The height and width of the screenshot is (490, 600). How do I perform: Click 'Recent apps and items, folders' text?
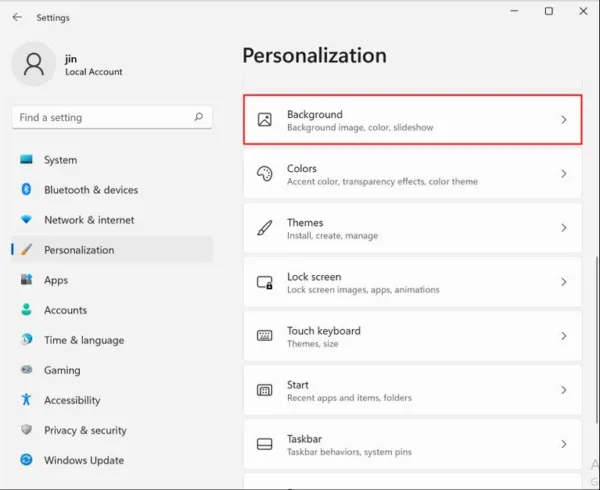pyautogui.click(x=349, y=398)
